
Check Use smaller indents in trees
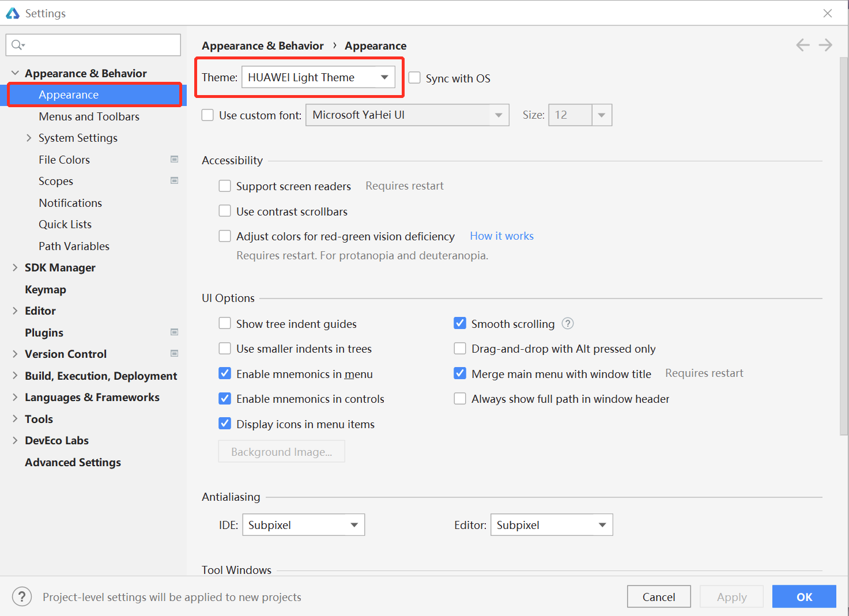(x=225, y=349)
